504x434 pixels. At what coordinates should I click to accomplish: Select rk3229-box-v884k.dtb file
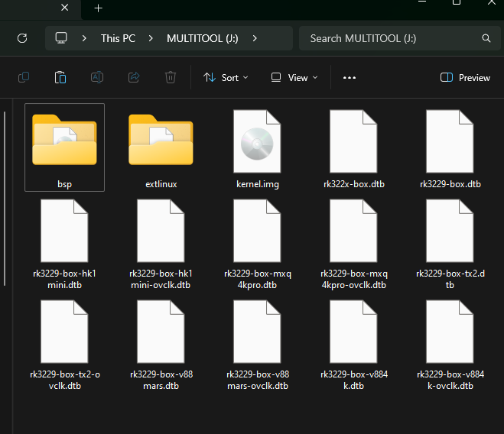coord(353,345)
